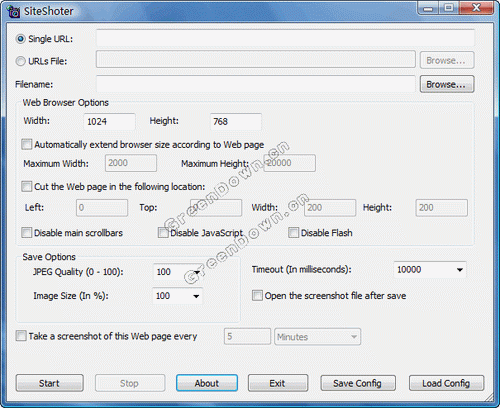Select the URLs File radio button
The image size is (500, 408).
(20, 61)
